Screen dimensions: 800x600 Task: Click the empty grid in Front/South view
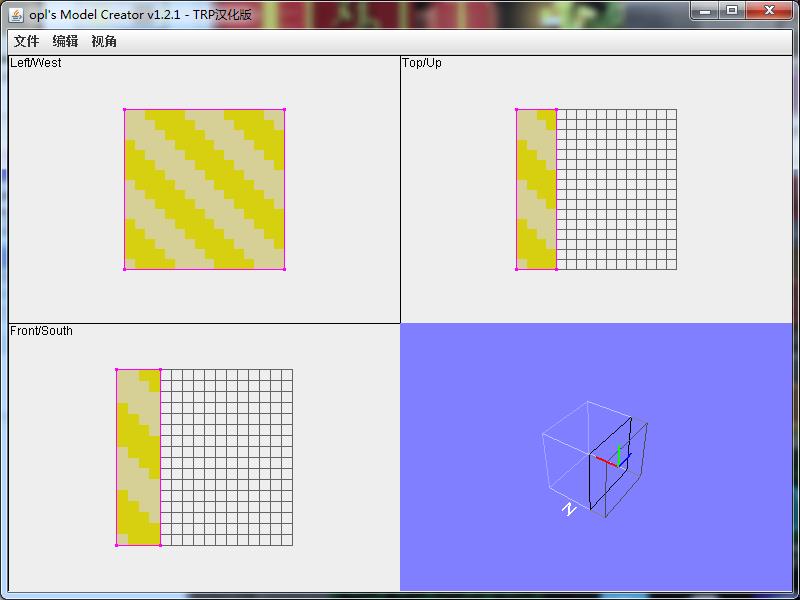(226, 457)
